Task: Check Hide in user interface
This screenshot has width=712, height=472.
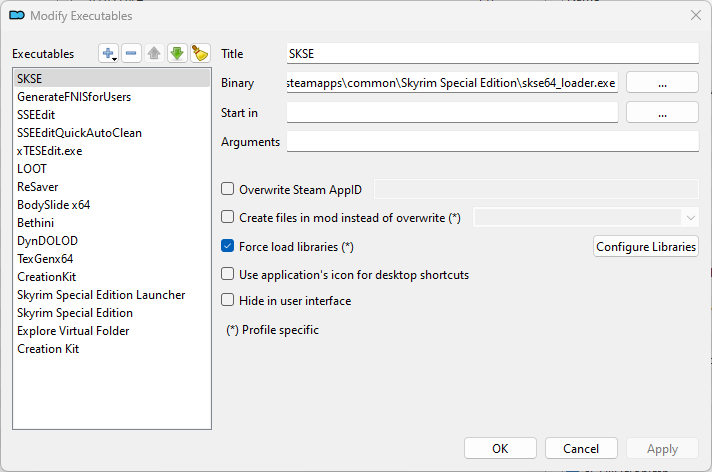Action: pos(228,300)
